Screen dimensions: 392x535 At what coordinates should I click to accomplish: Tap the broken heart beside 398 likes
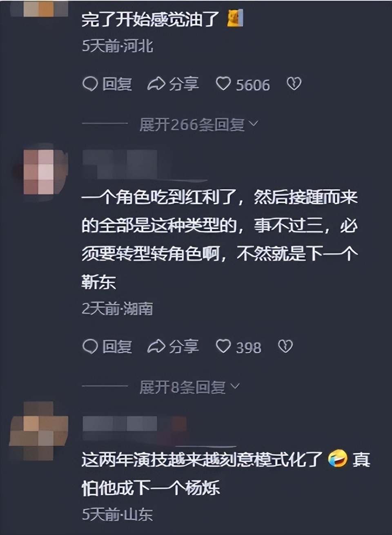click(x=285, y=347)
